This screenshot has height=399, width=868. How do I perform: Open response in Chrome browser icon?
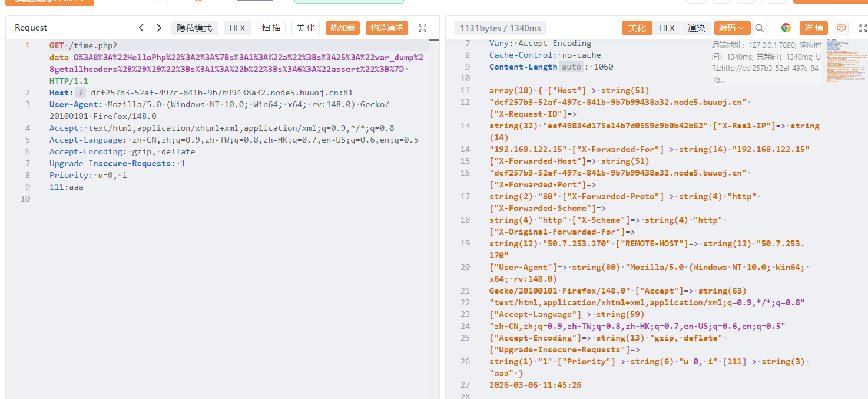pyautogui.click(x=786, y=28)
